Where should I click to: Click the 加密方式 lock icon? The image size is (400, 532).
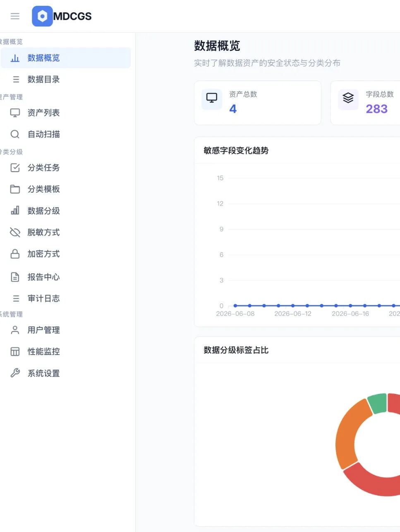tap(15, 254)
